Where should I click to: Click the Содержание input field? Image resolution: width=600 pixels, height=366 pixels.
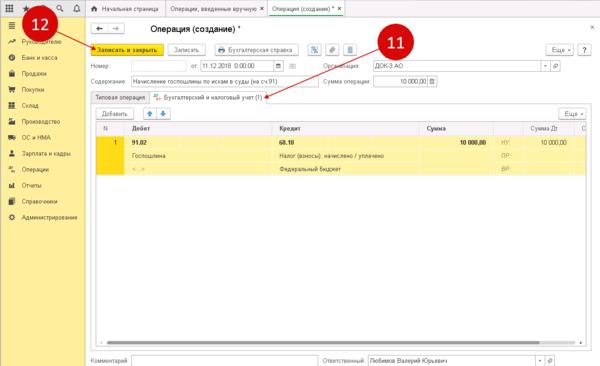[225, 82]
